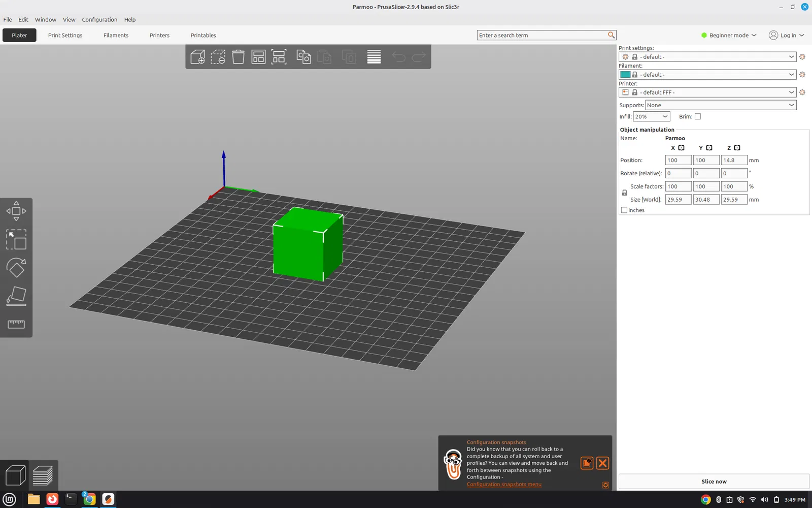Click the Redo arrow icon
Viewport: 812px width, 508px height.
pos(419,57)
